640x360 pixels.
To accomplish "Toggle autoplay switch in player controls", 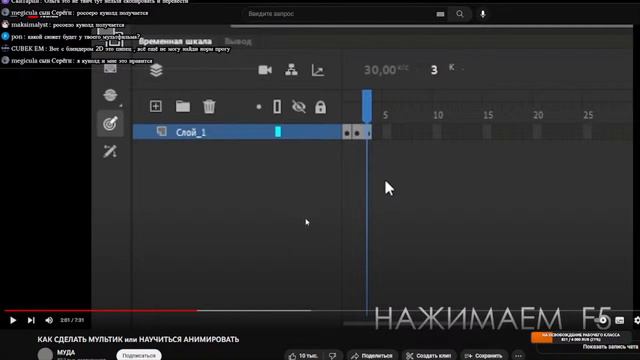I will [602, 320].
